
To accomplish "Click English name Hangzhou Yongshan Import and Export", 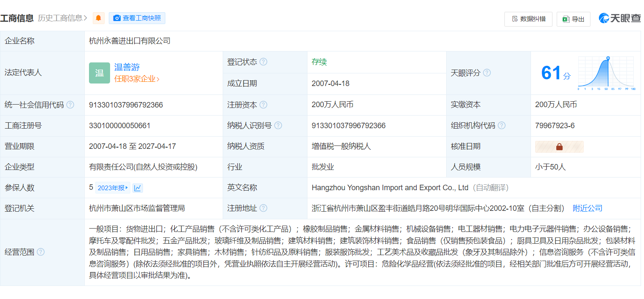I will point(390,188).
